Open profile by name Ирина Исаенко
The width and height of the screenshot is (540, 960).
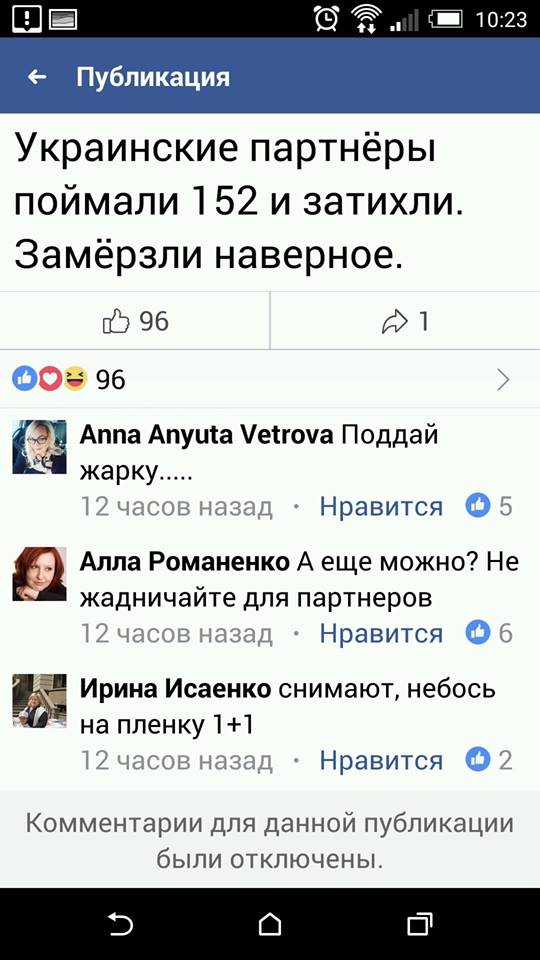(x=176, y=689)
